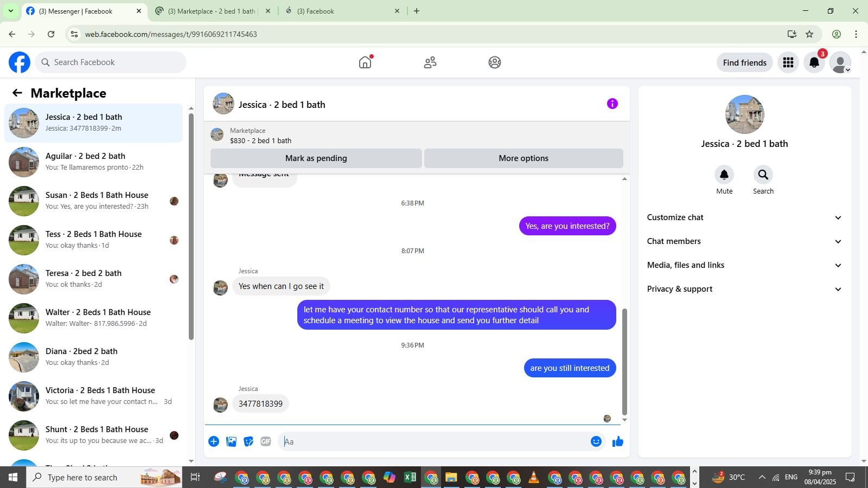
Task: Select the Messenger | Facebook tab
Action: (84, 11)
